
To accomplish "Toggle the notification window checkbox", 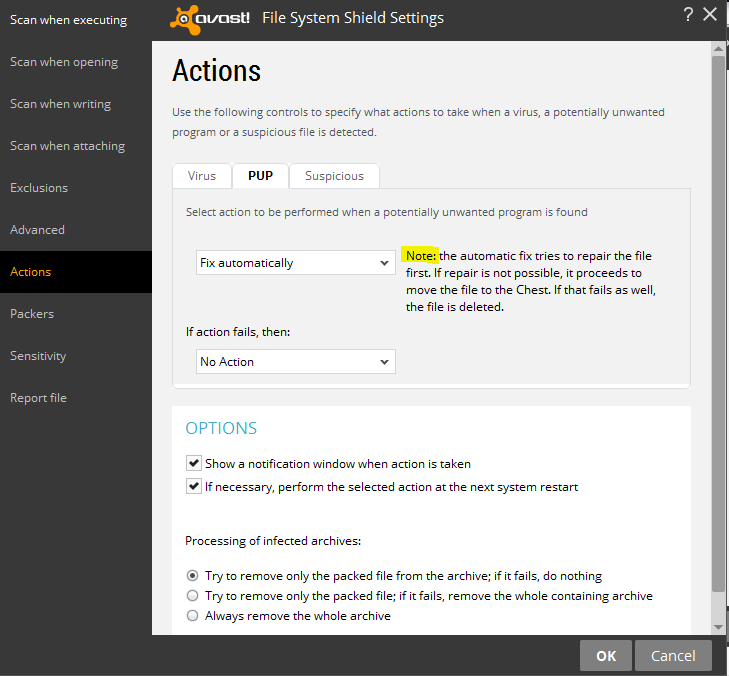I will tap(193, 464).
